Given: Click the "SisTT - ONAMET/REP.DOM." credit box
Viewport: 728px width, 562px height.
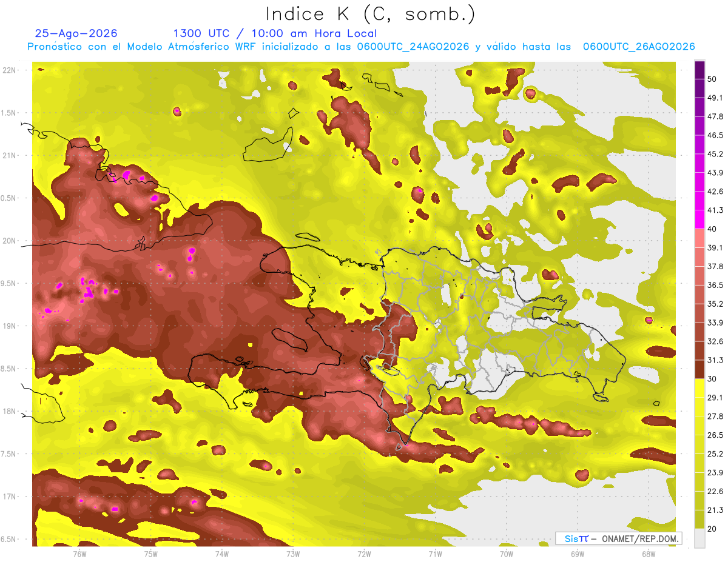Looking at the screenshot, I should [618, 538].
